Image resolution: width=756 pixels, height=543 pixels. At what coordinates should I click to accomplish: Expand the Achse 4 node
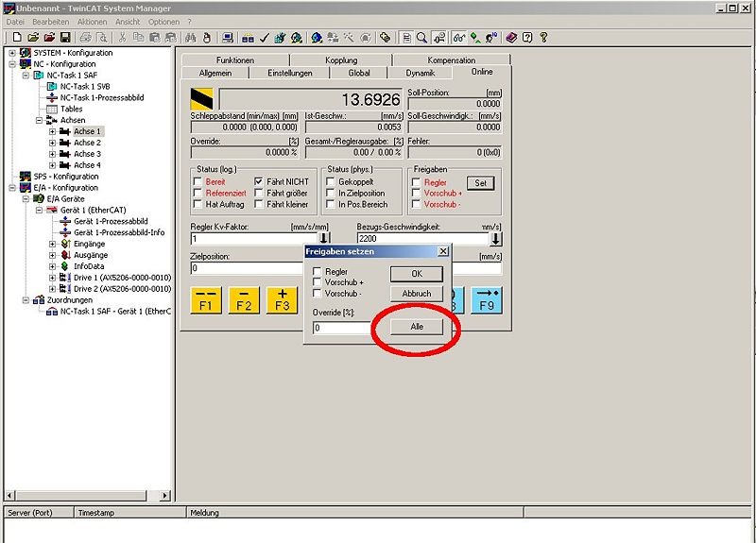[53, 165]
